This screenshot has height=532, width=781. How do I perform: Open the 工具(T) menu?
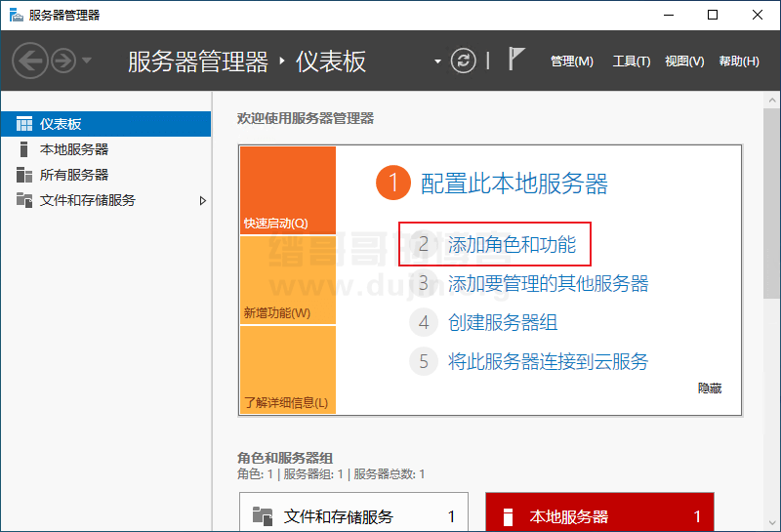tap(631, 61)
